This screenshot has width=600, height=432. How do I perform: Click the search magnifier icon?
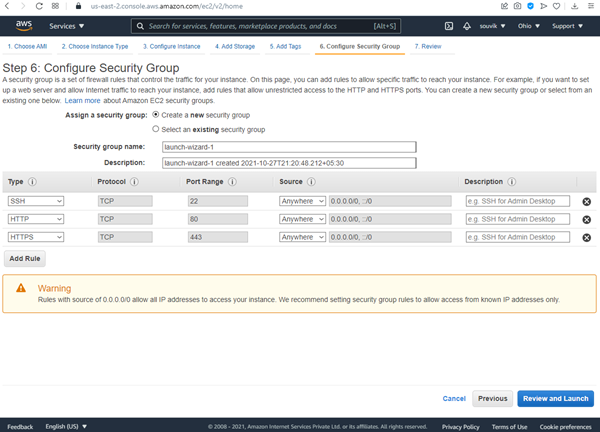pyautogui.click(x=140, y=26)
